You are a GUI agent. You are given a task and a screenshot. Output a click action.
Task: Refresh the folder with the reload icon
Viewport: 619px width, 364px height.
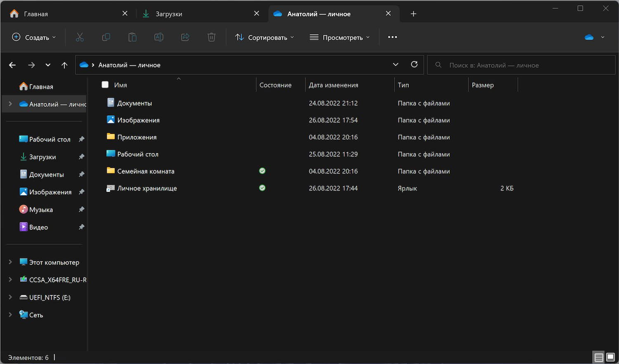pos(414,64)
